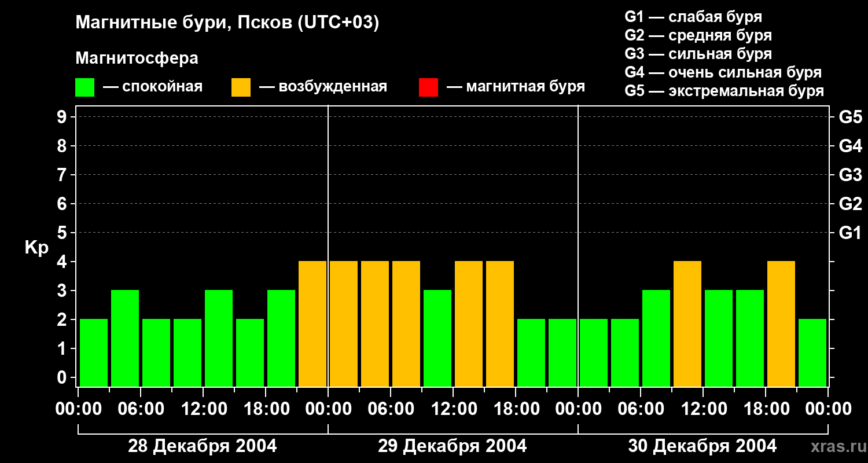Click the 29 December 12:00–15:00 orange bar

pyautogui.click(x=469, y=324)
